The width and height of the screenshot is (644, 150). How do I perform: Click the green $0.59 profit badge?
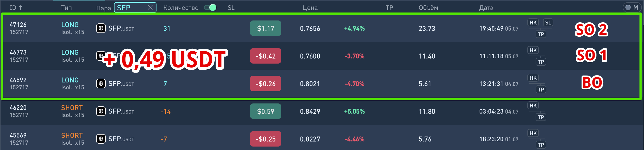click(x=265, y=111)
